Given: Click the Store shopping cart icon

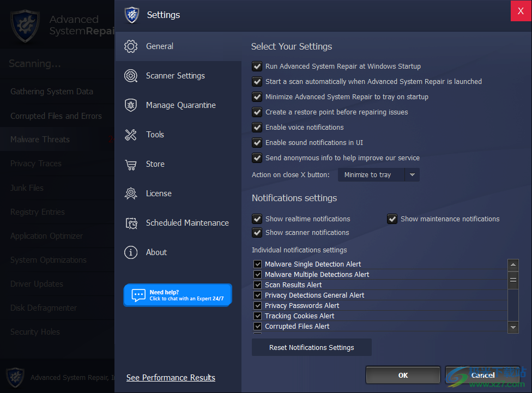Looking at the screenshot, I should pyautogui.click(x=131, y=165).
